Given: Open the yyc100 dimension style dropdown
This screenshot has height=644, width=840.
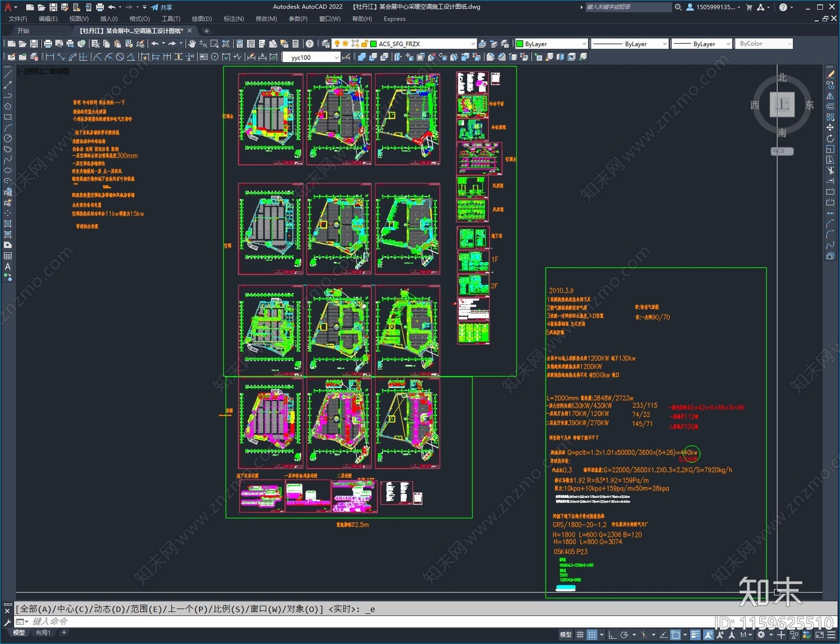Looking at the screenshot, I should 337,57.
